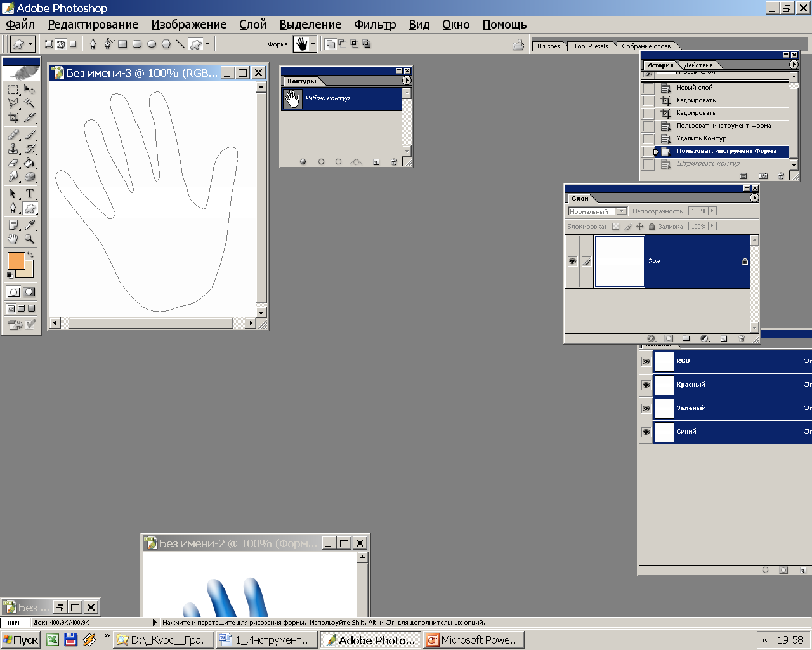The image size is (812, 650).
Task: Select history step Удалить Контур
Action: pos(723,138)
